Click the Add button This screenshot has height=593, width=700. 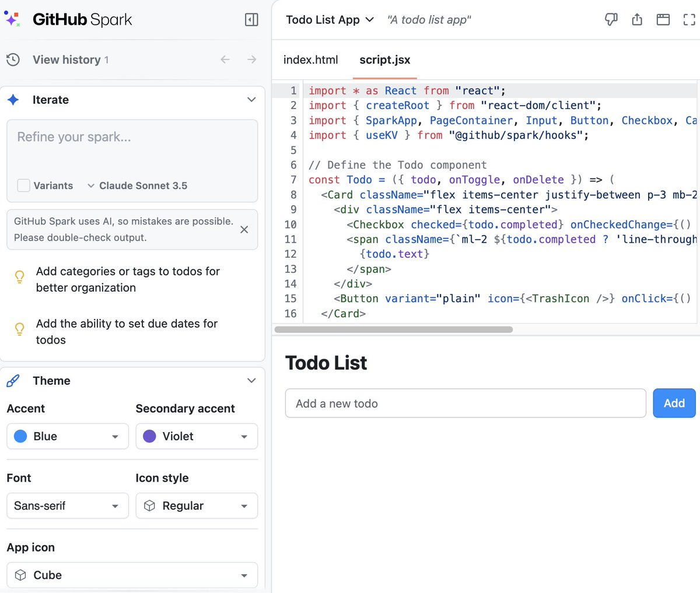pos(674,403)
